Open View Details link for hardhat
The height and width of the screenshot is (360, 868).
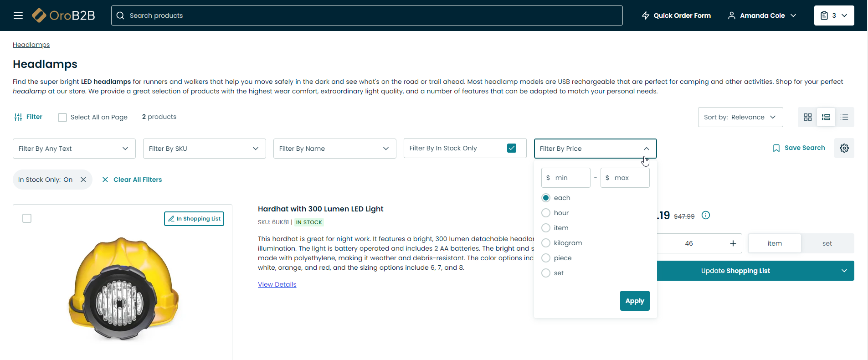click(277, 284)
